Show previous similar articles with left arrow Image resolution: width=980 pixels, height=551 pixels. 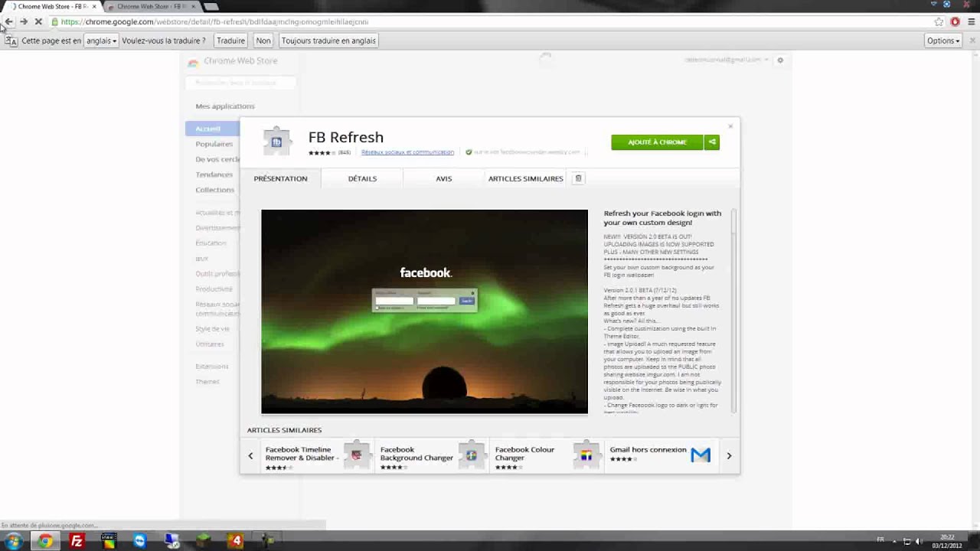(x=250, y=456)
